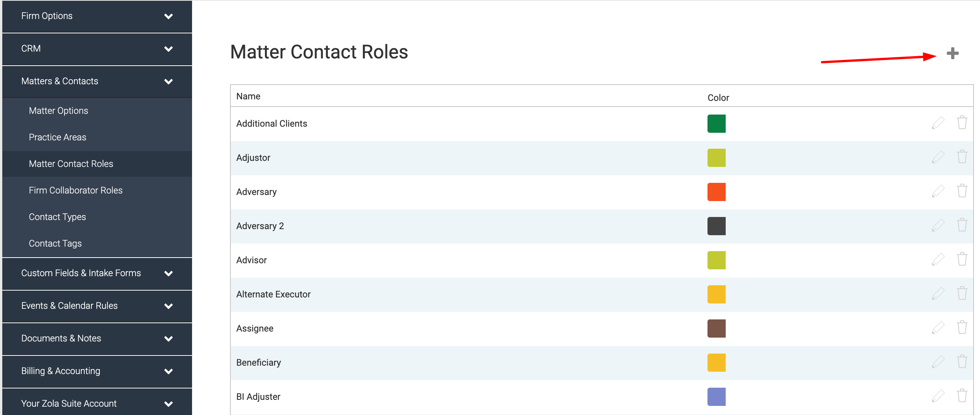The width and height of the screenshot is (980, 415).
Task: Delete the Adversary 2 role
Action: click(x=962, y=225)
